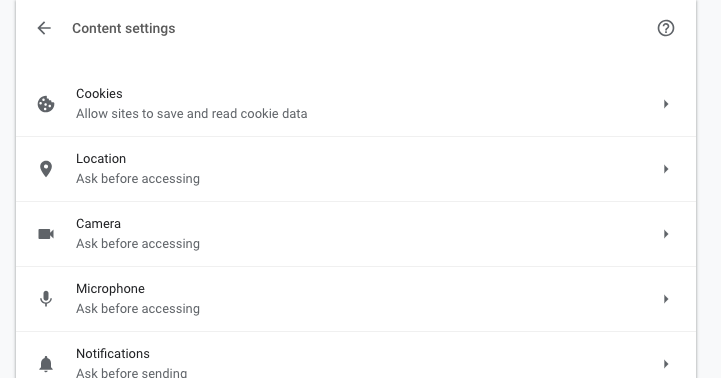This screenshot has width=721, height=378.
Task: Click the microphone icon
Action: [46, 299]
